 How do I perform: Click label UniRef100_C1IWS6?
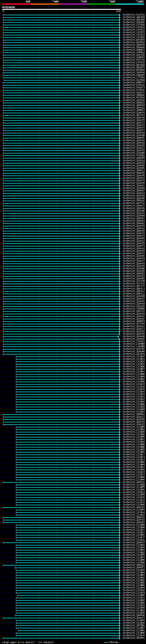[x=134, y=545]
